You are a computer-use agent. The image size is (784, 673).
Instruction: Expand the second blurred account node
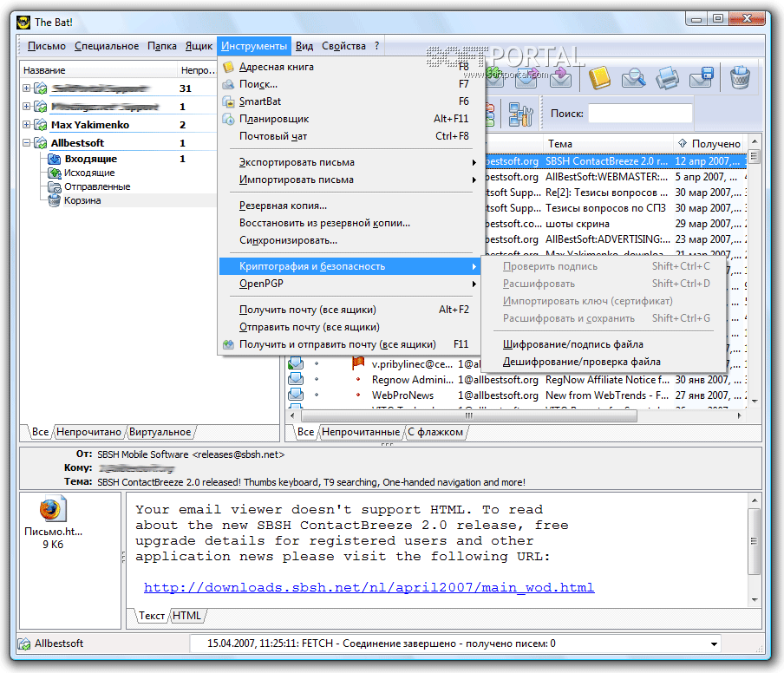pos(27,106)
